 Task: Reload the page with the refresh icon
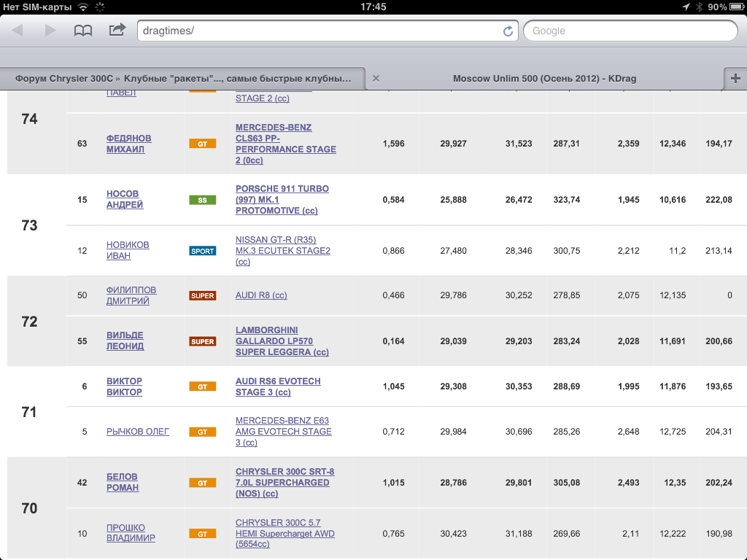click(508, 31)
